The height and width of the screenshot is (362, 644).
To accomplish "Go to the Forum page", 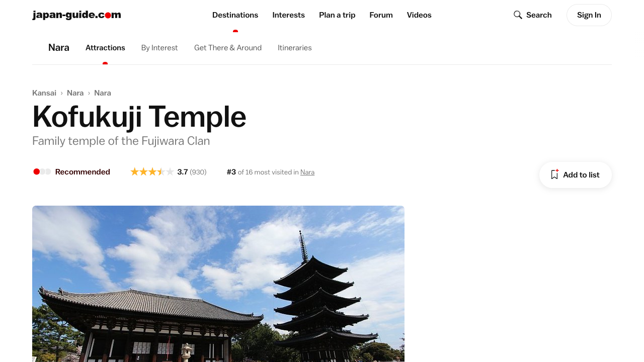I will point(381,15).
